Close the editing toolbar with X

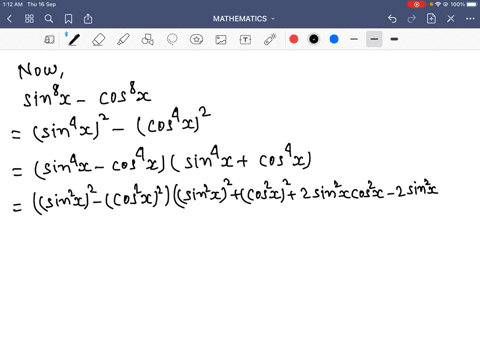[451, 19]
